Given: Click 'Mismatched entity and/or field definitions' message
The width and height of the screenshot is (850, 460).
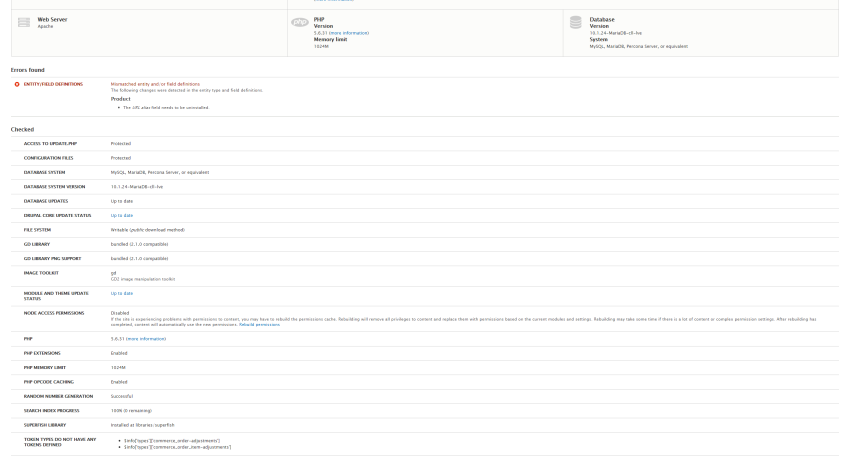Looking at the screenshot, I should click(x=155, y=85).
